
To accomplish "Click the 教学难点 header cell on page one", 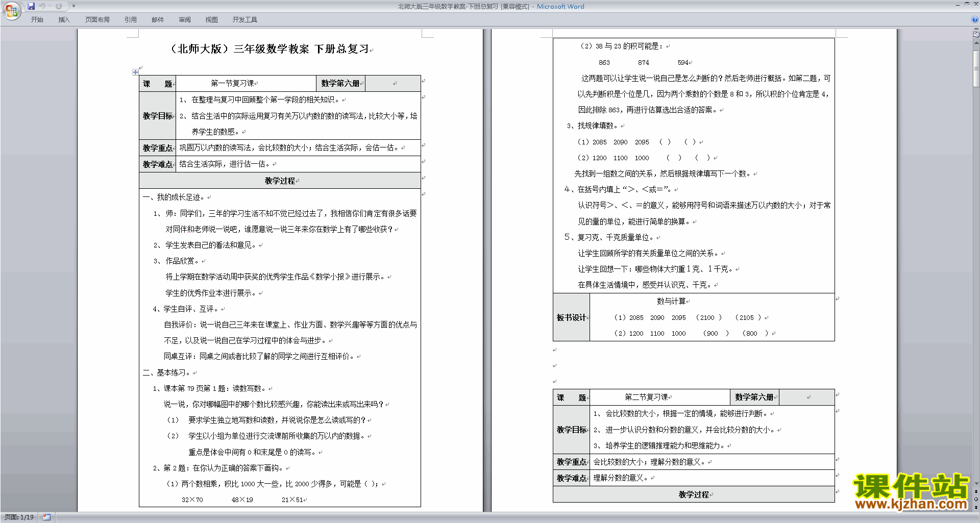I will 158,164.
